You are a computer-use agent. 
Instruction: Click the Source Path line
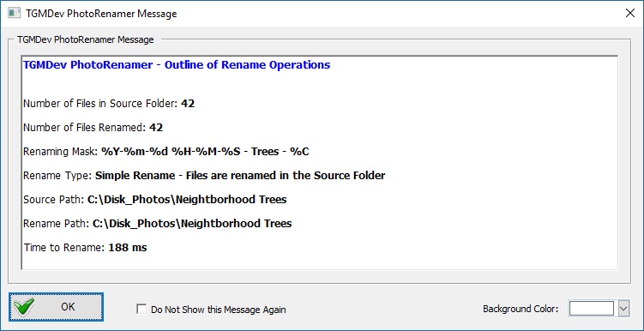tap(155, 200)
